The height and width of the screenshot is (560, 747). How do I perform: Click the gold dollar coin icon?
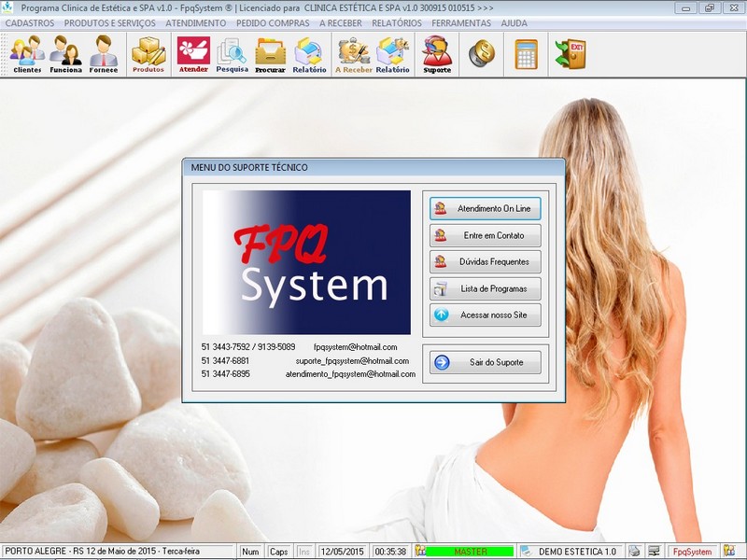(482, 53)
